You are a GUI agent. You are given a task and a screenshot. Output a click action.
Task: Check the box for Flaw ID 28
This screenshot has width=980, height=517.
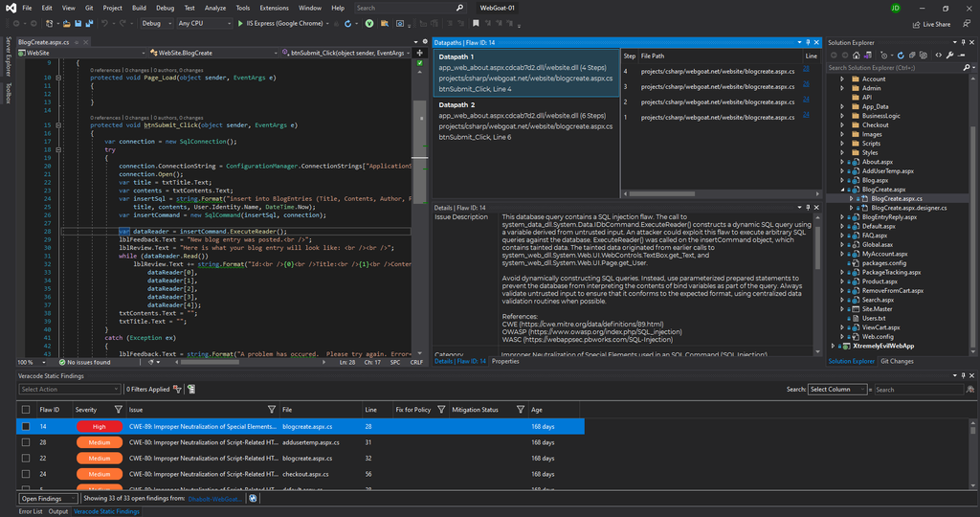pos(26,442)
